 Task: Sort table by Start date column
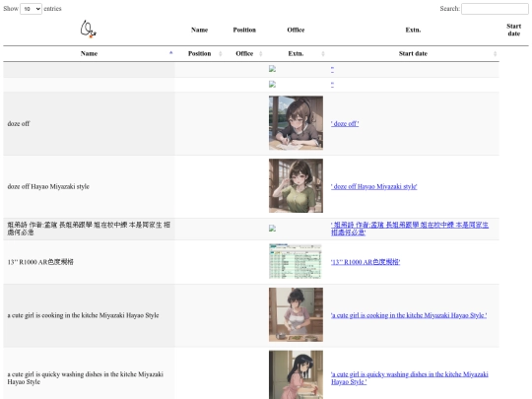pyautogui.click(x=413, y=53)
